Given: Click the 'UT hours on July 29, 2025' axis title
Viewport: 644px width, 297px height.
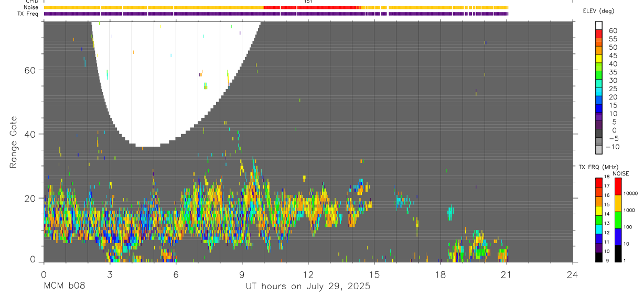Looking at the screenshot, I should [x=308, y=286].
